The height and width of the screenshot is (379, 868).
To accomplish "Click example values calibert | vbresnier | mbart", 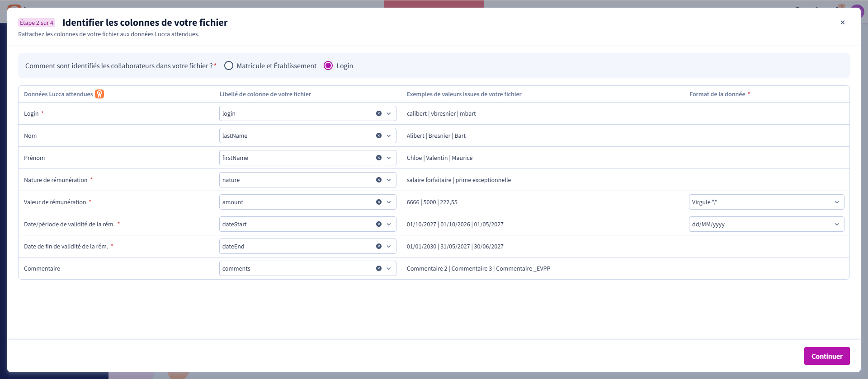I will point(441,113).
